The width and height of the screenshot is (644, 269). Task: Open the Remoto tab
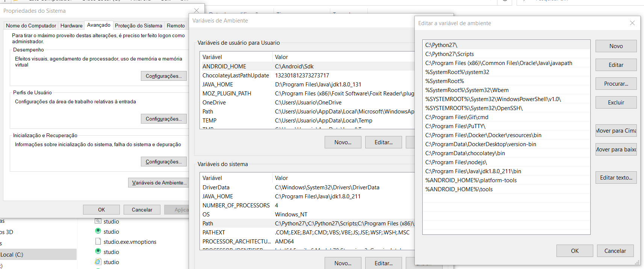click(176, 26)
